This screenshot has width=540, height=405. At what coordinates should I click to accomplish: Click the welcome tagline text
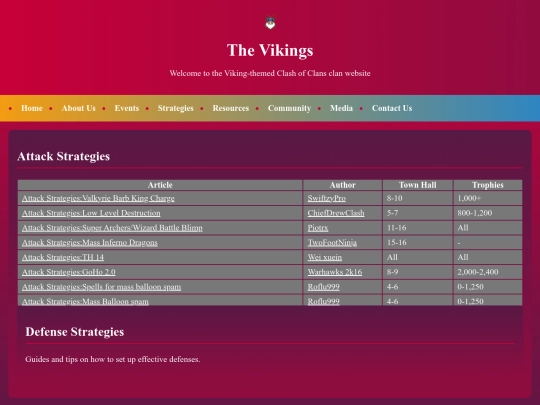tap(270, 73)
